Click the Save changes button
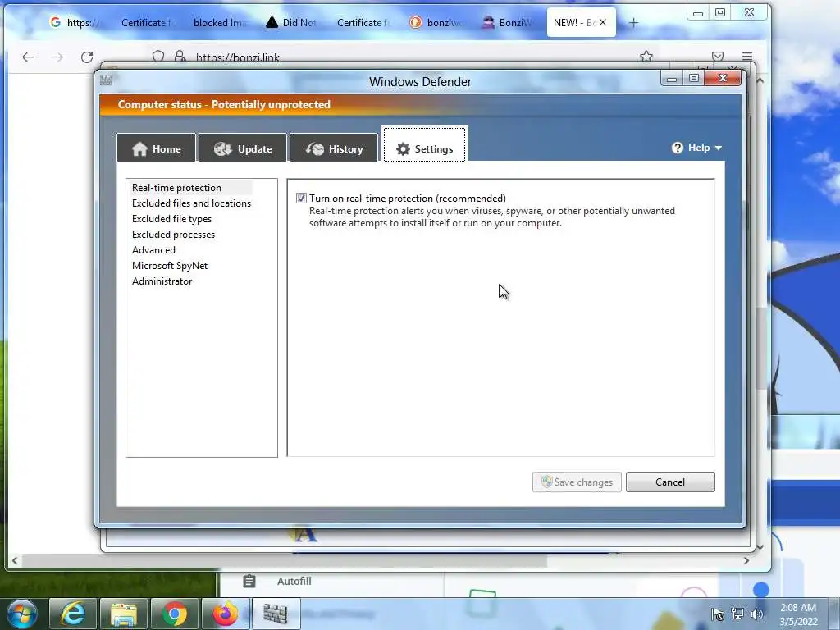Image resolution: width=840 pixels, height=630 pixels. [577, 482]
